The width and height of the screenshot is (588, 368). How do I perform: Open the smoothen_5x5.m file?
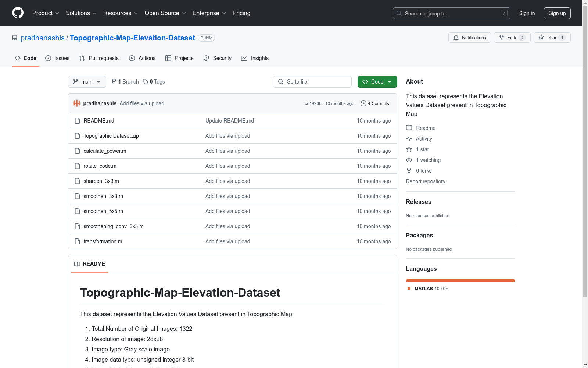(x=103, y=211)
